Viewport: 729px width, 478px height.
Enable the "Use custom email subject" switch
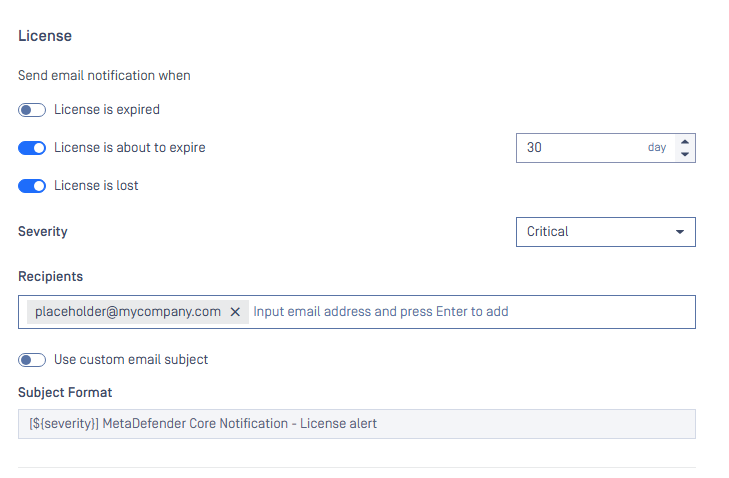click(x=32, y=360)
